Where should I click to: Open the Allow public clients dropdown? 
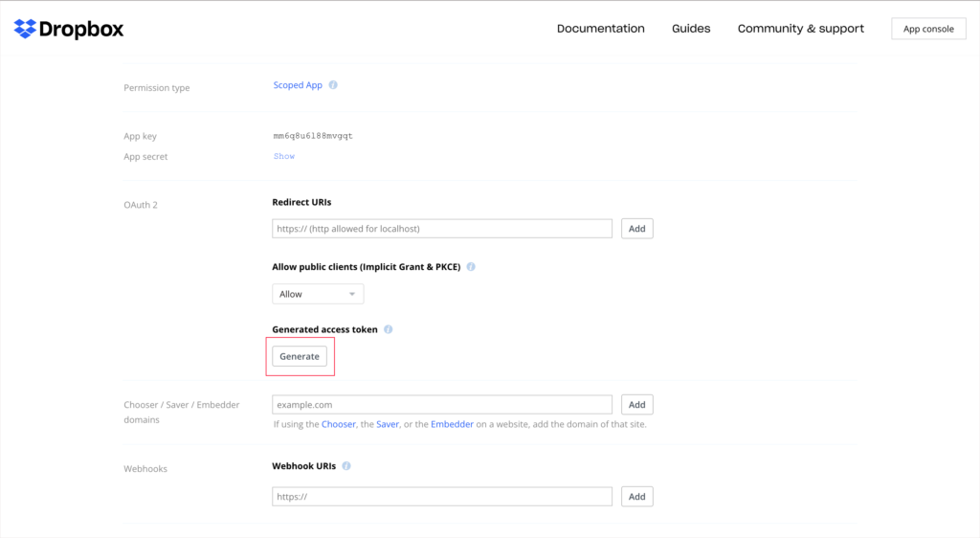click(318, 294)
